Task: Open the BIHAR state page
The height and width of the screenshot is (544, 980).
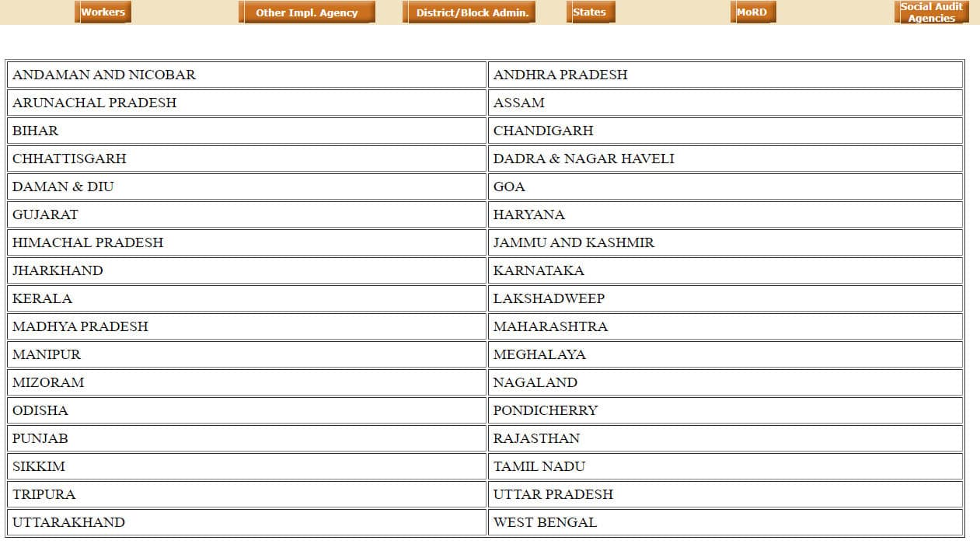Action: point(34,131)
